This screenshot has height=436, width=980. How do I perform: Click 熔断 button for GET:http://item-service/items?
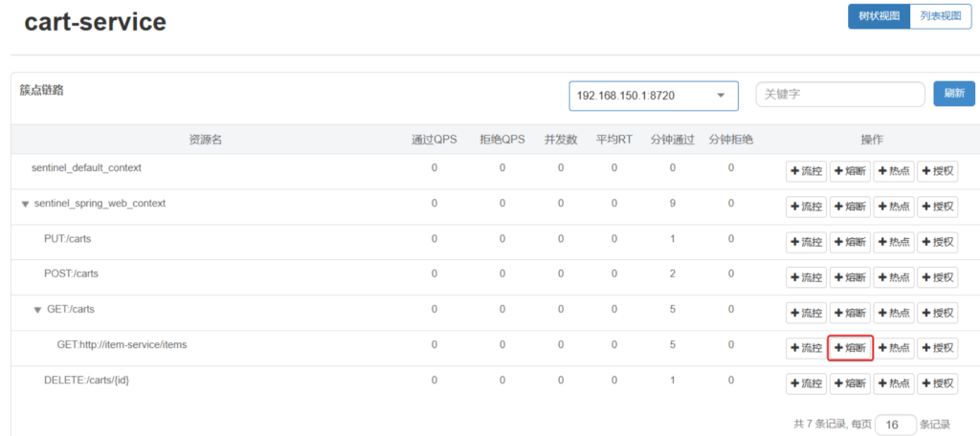pyautogui.click(x=851, y=348)
